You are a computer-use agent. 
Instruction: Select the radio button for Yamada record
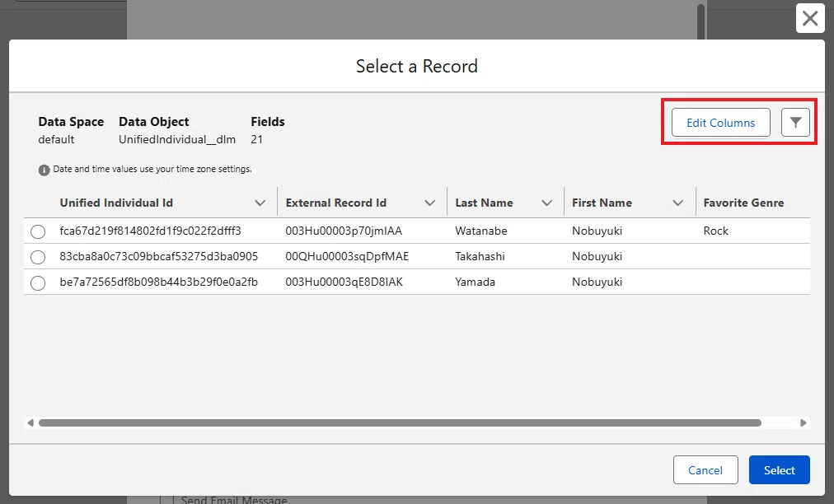pyautogui.click(x=38, y=282)
